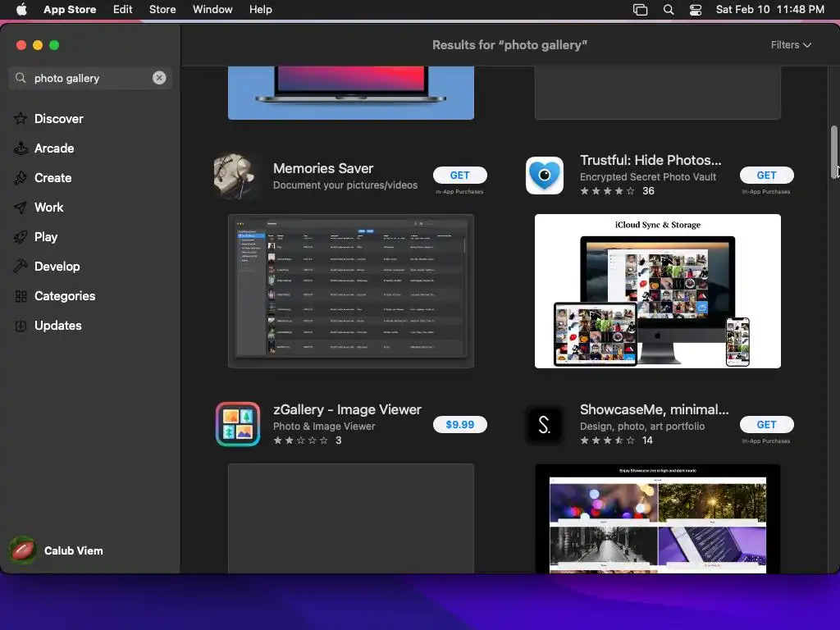Click the Calub Viem profile avatar
The width and height of the screenshot is (840, 630).
coord(22,550)
